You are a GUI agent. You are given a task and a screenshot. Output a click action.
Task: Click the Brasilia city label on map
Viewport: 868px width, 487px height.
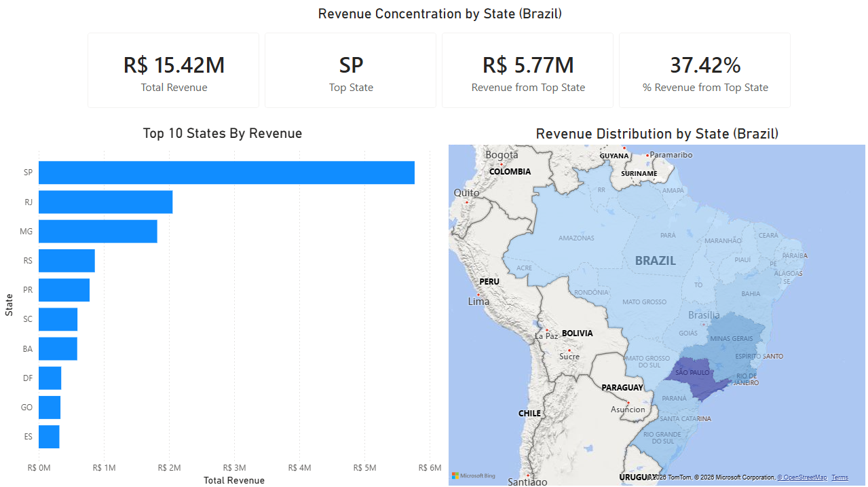[704, 315]
